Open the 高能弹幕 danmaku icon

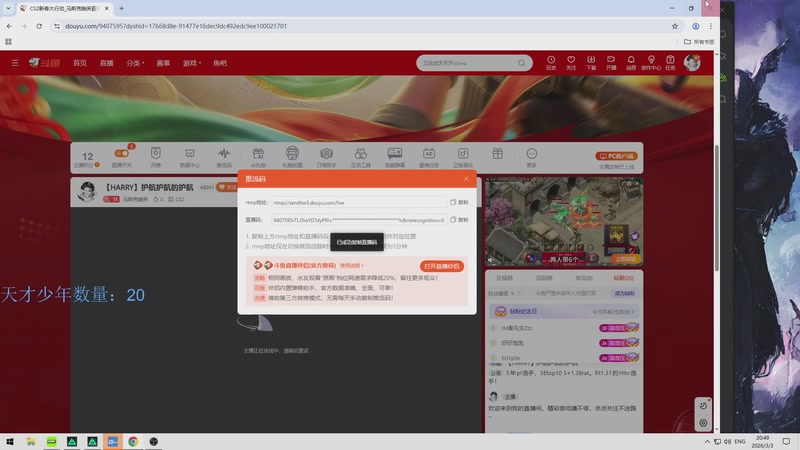tap(395, 157)
